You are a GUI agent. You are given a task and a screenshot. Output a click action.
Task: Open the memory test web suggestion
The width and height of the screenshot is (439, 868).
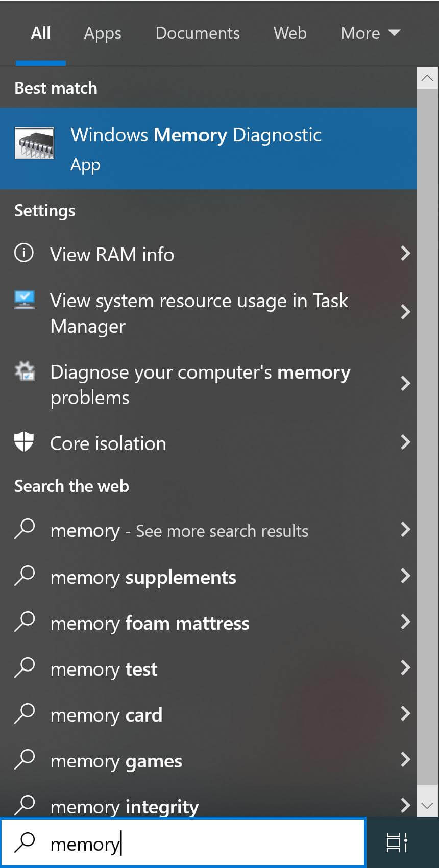click(x=104, y=669)
